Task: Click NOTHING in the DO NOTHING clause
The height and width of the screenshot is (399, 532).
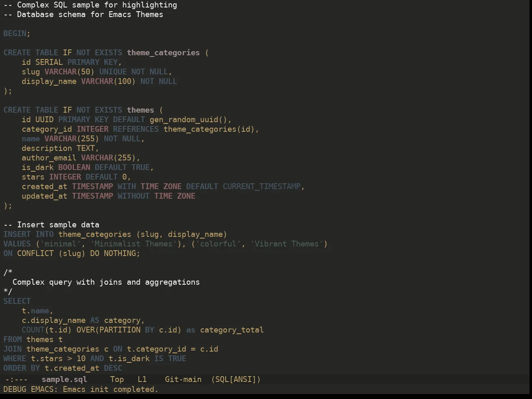Action: (x=120, y=253)
